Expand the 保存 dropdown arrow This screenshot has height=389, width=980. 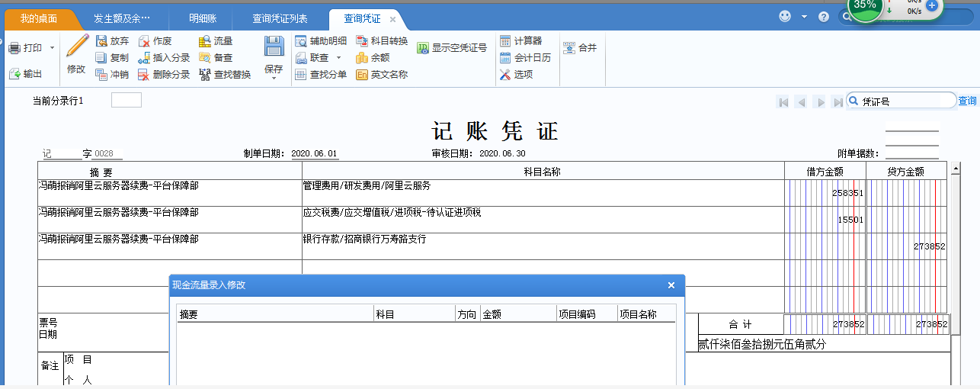274,77
